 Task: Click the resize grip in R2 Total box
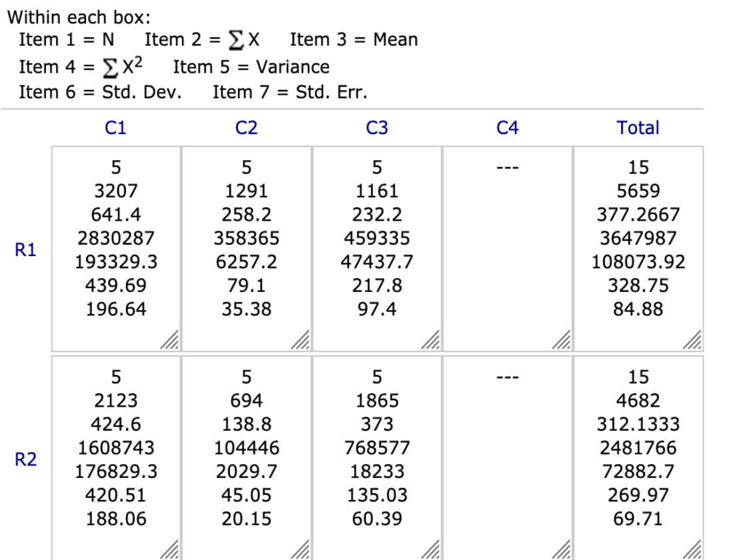click(x=694, y=549)
